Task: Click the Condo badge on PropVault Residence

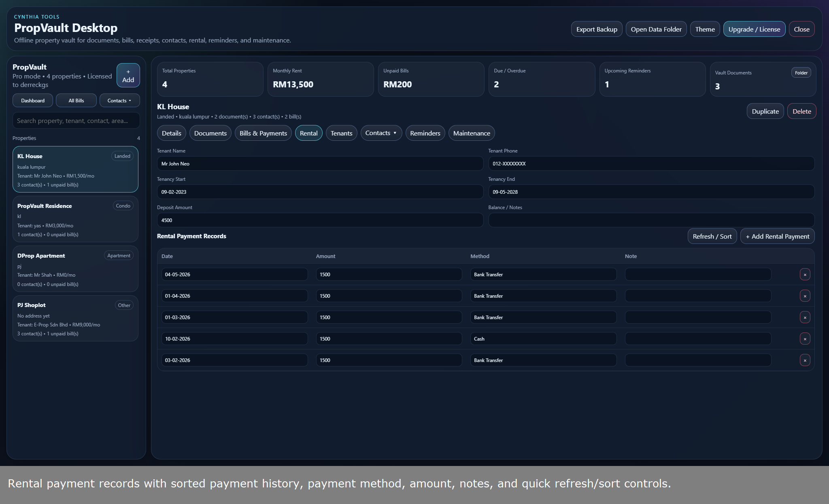Action: click(123, 206)
